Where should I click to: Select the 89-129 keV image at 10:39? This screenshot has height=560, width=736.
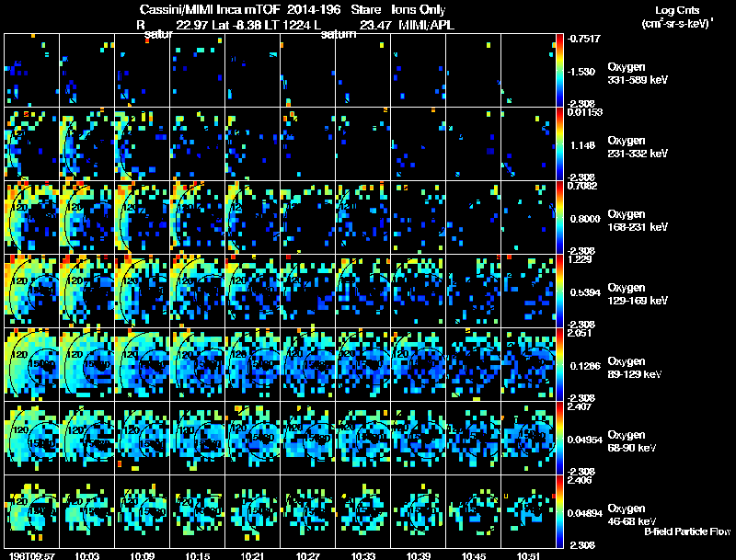(419, 365)
